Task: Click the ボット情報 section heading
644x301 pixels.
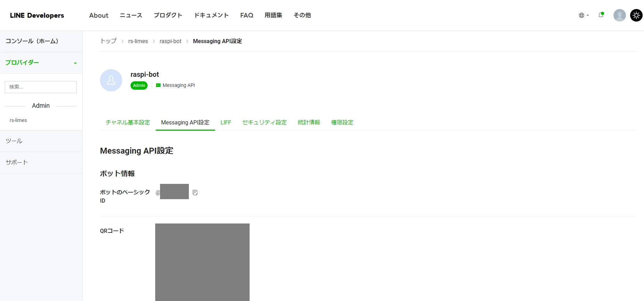Action: tap(117, 173)
